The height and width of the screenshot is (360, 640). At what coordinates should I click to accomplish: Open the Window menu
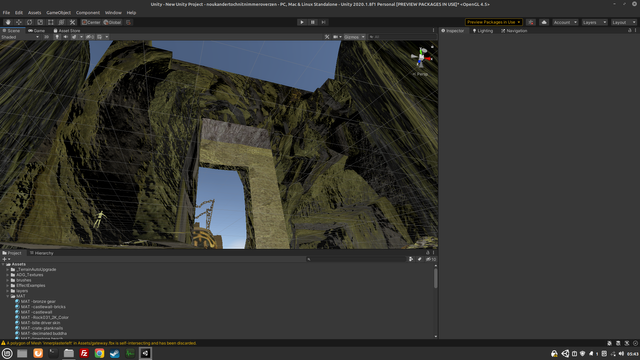(113, 13)
